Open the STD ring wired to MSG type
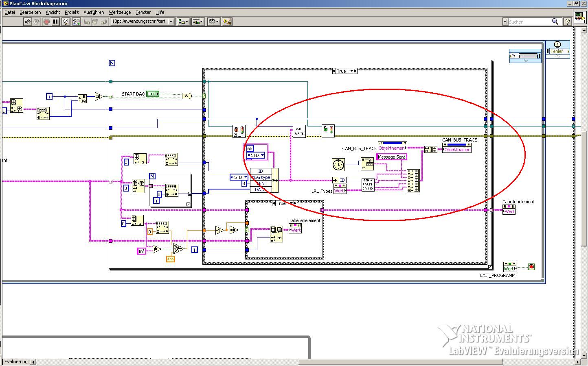Screen dimensions: 588x366 [239, 177]
